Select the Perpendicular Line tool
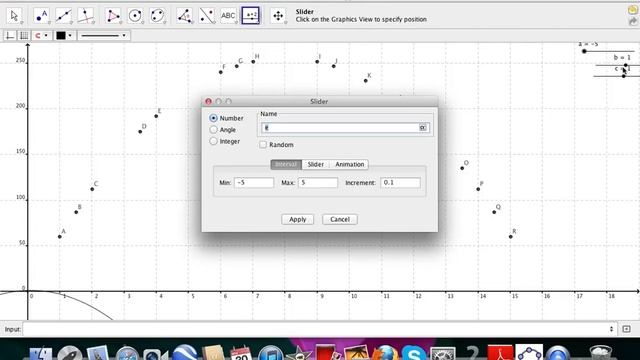 coord(85,16)
